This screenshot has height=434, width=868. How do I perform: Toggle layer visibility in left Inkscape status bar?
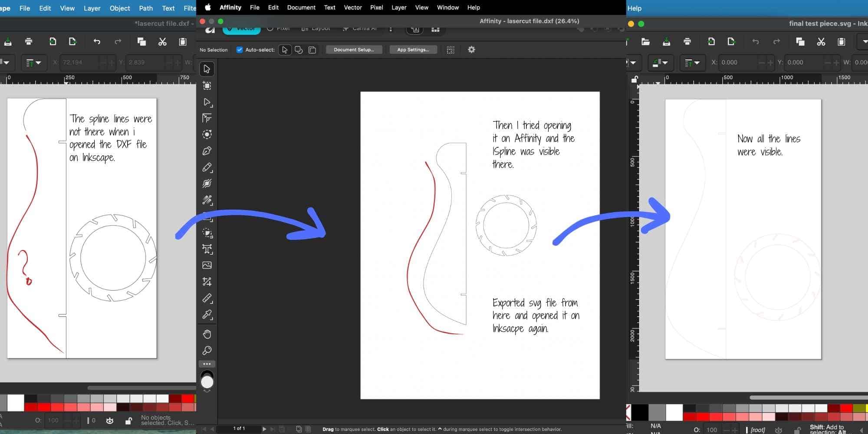coord(110,421)
